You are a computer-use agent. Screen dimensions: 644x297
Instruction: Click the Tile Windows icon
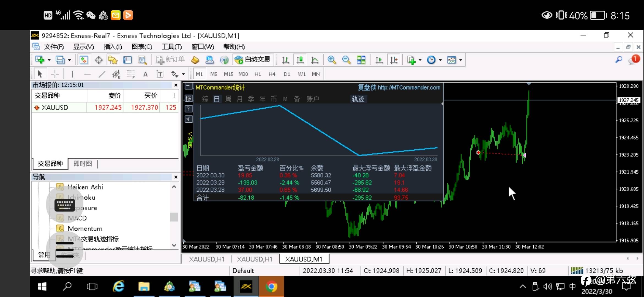click(x=361, y=60)
